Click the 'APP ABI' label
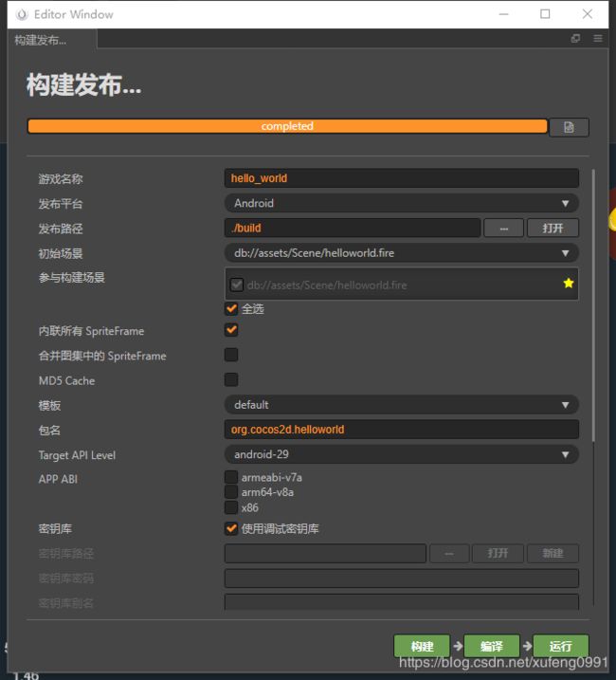616x680 pixels. [58, 479]
